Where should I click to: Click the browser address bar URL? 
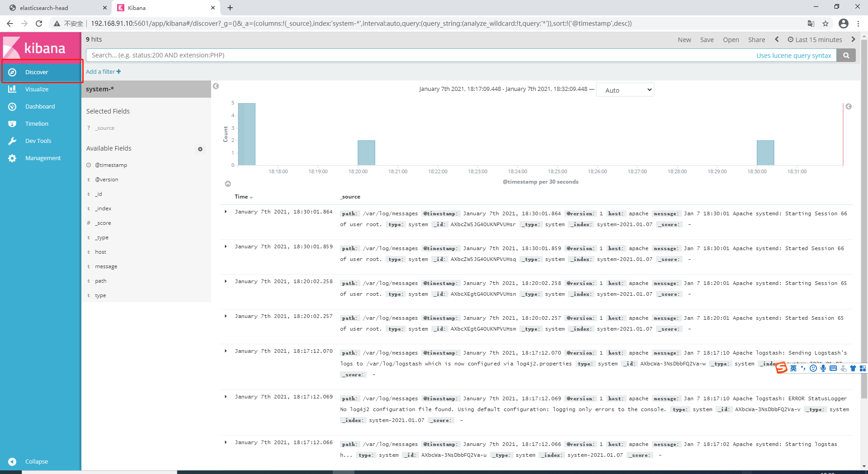tap(361, 24)
